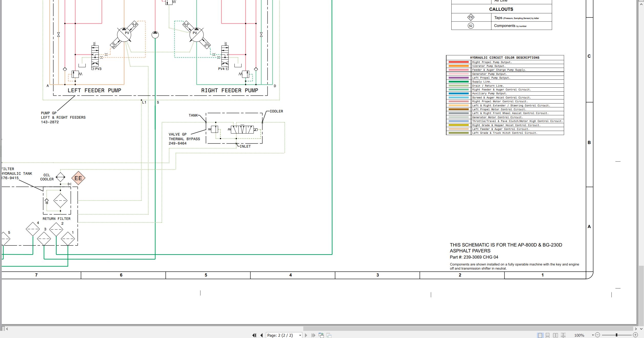The height and width of the screenshot is (338, 644).
Task: Click the 'INLET' port label
Action: click(245, 146)
